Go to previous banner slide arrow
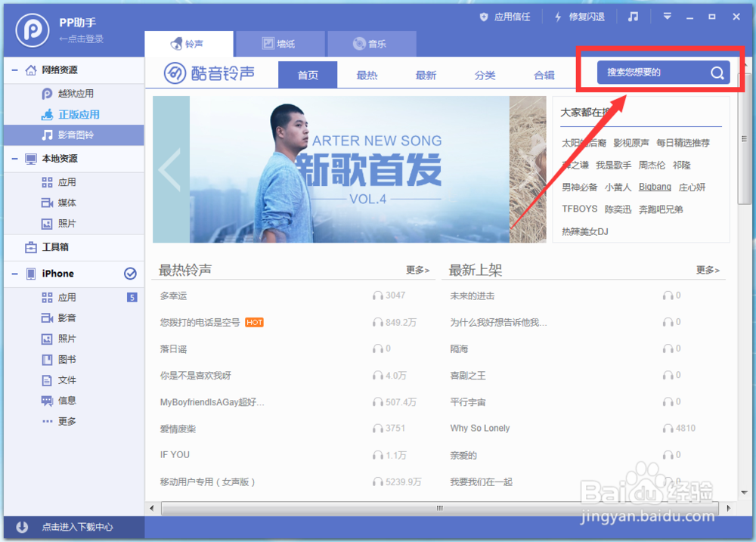Screen dimensions: 756x542 point(170,170)
